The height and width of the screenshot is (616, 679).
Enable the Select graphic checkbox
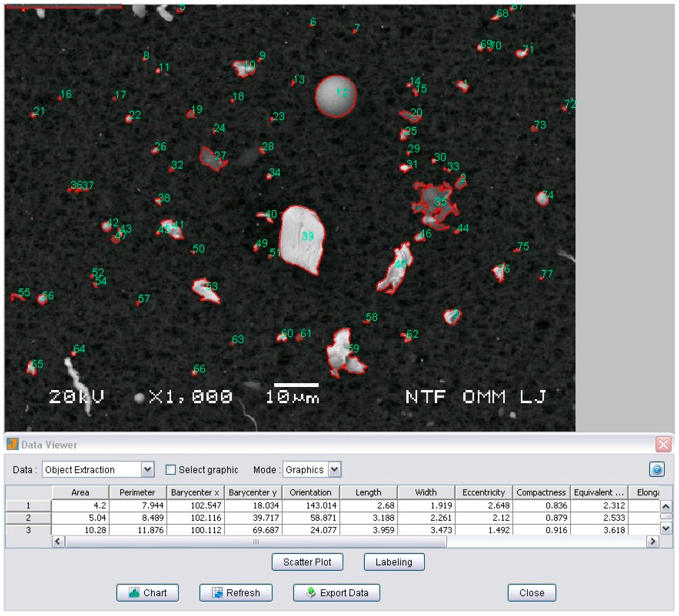(x=171, y=469)
